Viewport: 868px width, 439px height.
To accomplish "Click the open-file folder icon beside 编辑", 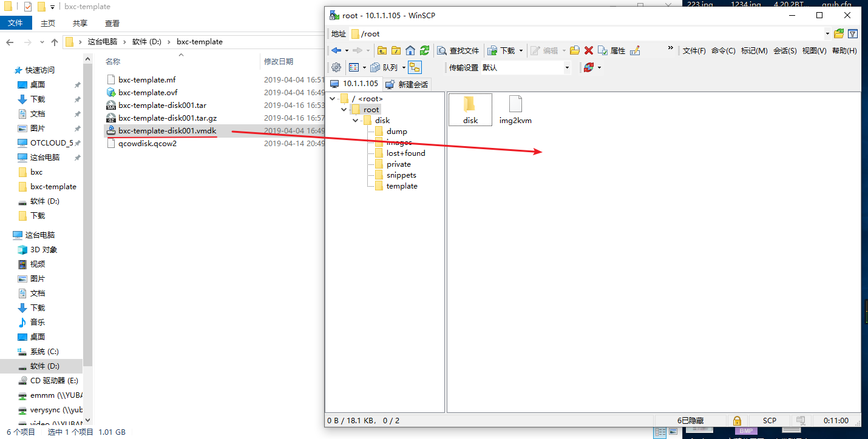I will point(574,50).
